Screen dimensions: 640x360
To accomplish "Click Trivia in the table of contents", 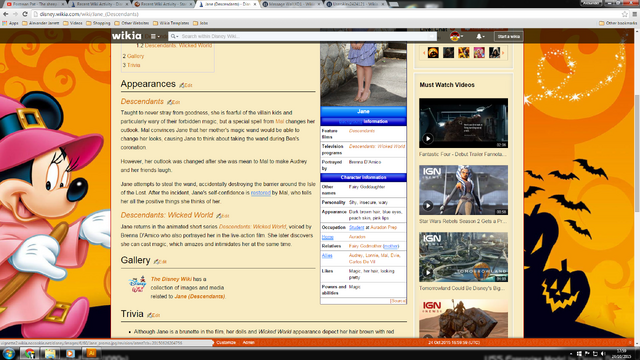I will pyautogui.click(x=133, y=65).
